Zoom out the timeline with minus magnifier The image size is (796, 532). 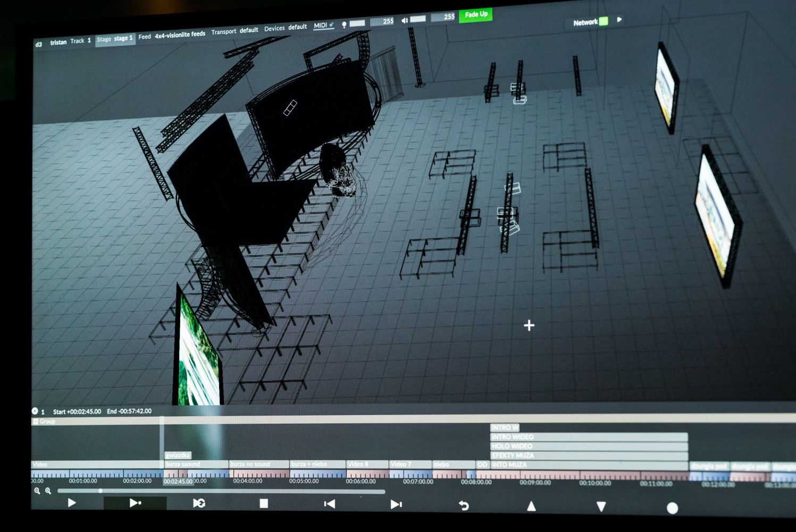(x=37, y=491)
